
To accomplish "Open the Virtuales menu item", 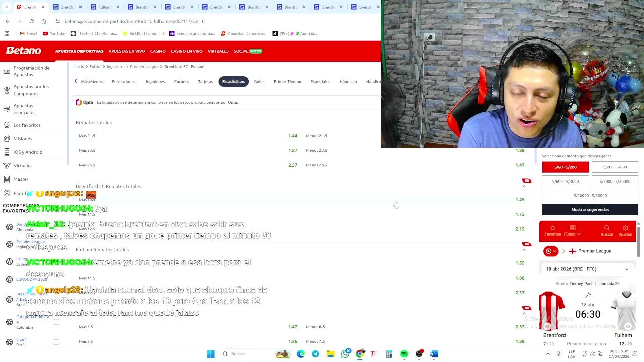I will [218, 51].
